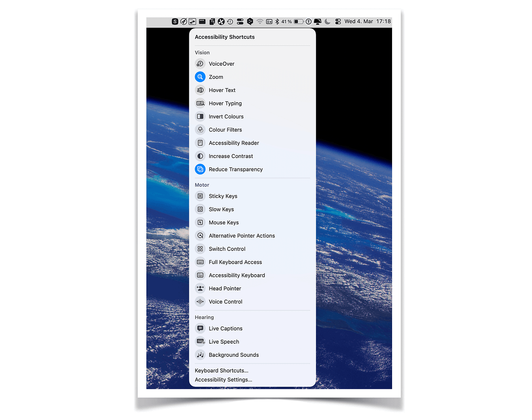This screenshot has height=420, width=532.
Task: Click the clipboard icon in menu bar
Action: pyautogui.click(x=212, y=22)
